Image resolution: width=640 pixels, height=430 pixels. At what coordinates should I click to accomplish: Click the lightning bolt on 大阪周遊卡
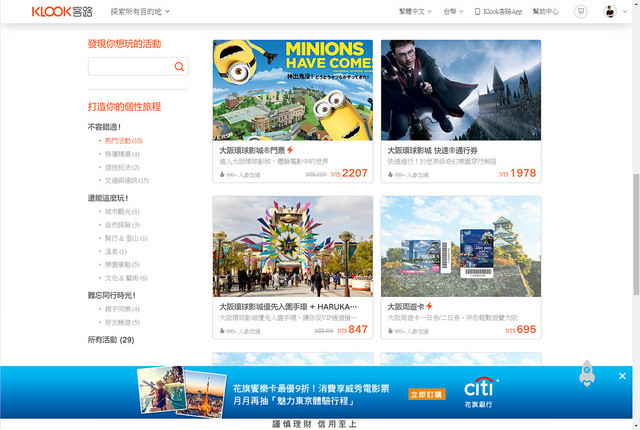pos(429,306)
